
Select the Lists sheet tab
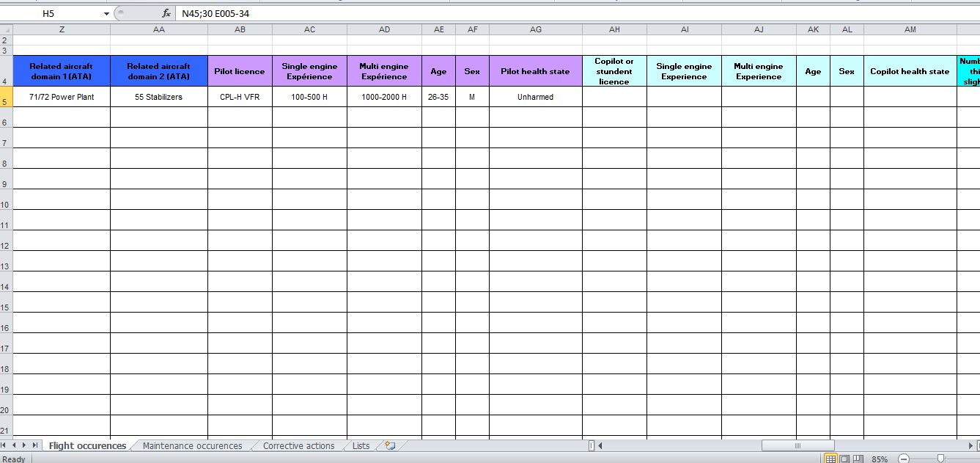click(361, 445)
